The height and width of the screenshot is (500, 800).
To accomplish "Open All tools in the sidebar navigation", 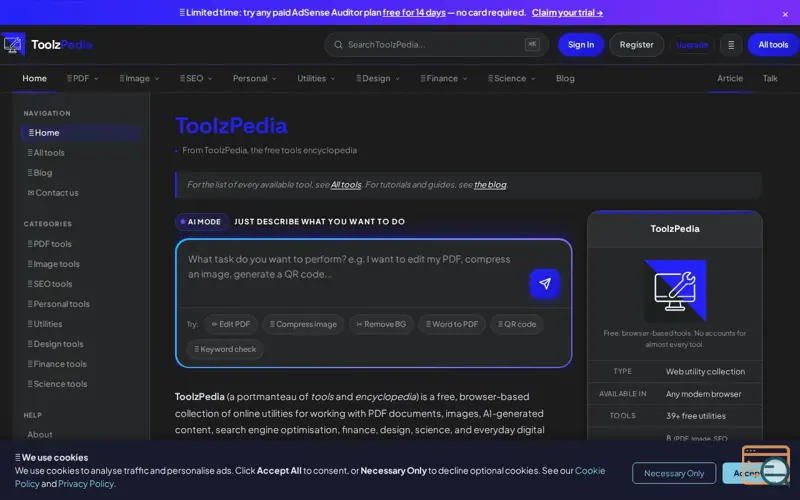I will (46, 153).
